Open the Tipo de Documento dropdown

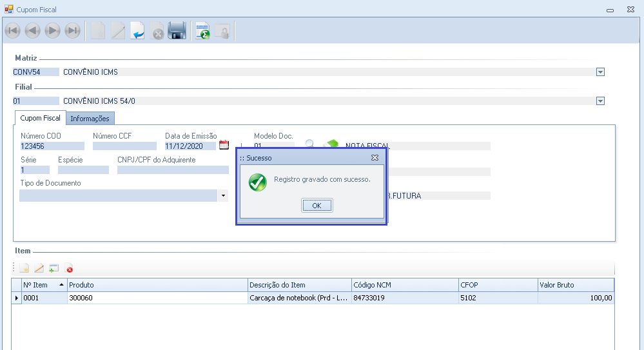223,195
